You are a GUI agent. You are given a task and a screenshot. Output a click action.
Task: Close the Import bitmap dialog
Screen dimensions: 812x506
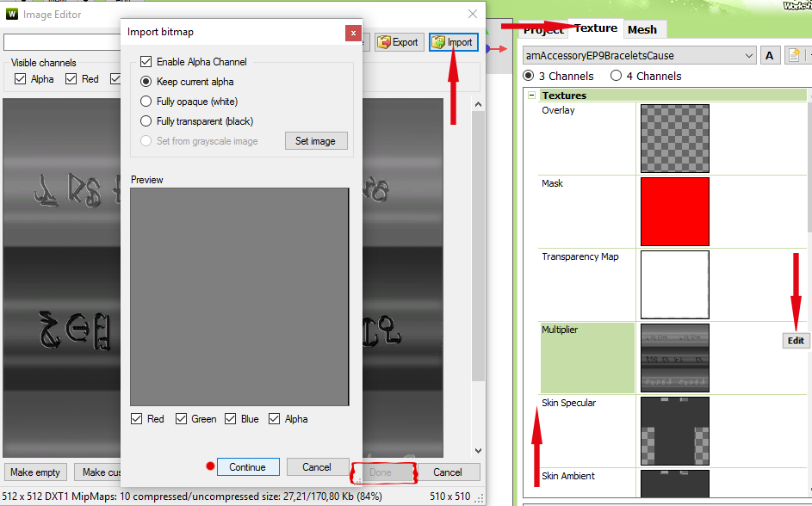click(x=352, y=33)
